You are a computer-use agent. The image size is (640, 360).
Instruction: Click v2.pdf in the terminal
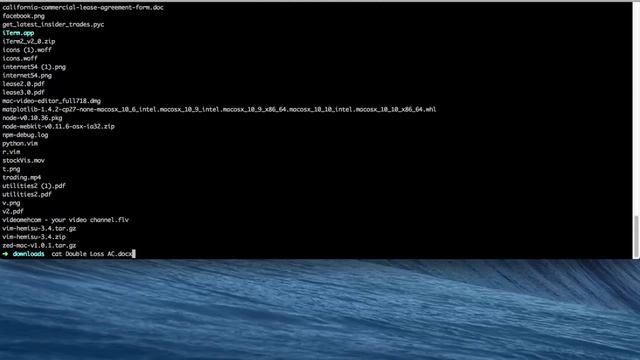point(13,211)
